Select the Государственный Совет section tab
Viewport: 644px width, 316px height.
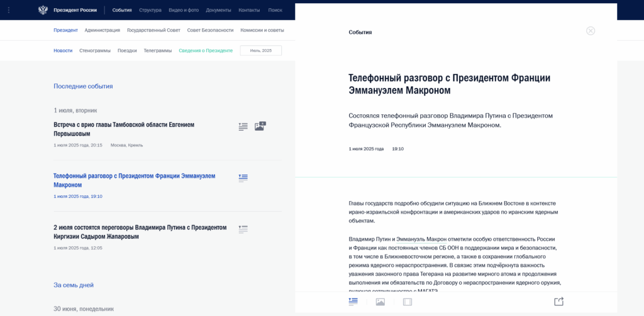(x=153, y=30)
